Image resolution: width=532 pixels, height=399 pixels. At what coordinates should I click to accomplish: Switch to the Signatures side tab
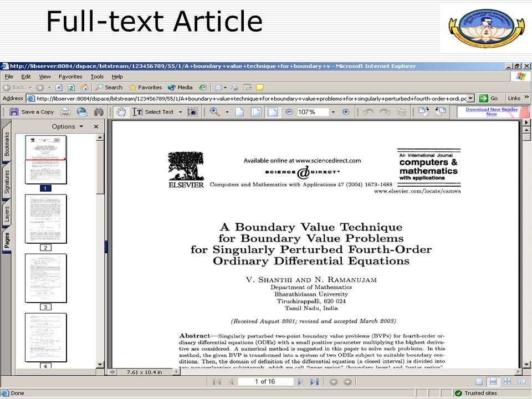coord(7,182)
